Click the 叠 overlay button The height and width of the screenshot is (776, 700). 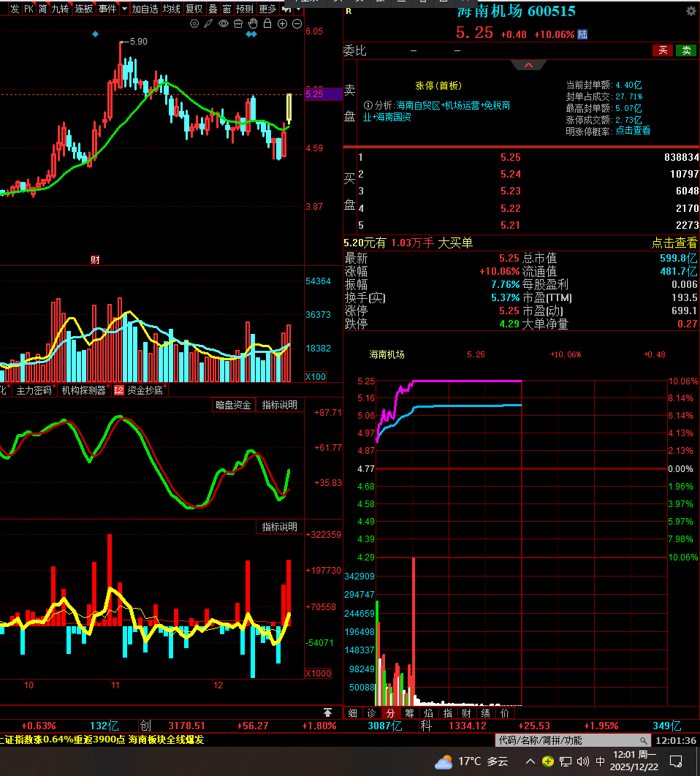pos(213,9)
